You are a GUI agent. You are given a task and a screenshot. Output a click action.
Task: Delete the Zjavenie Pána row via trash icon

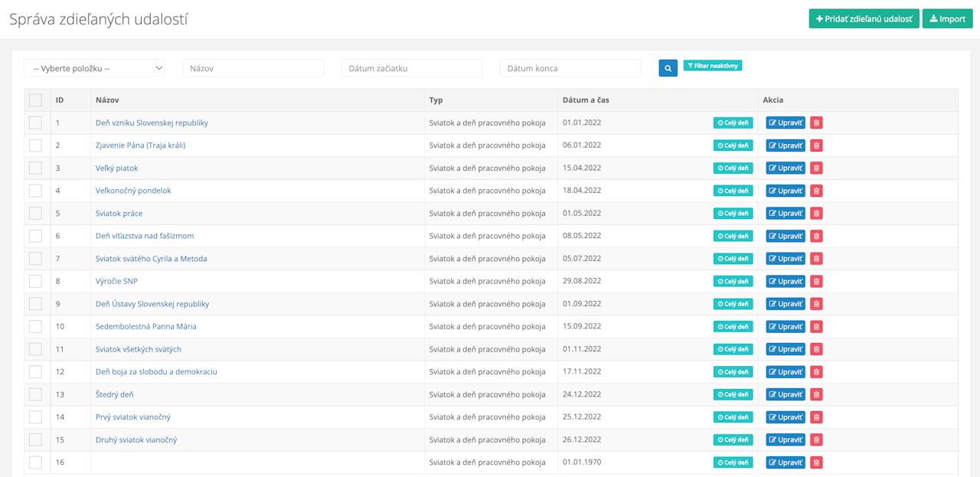(816, 145)
